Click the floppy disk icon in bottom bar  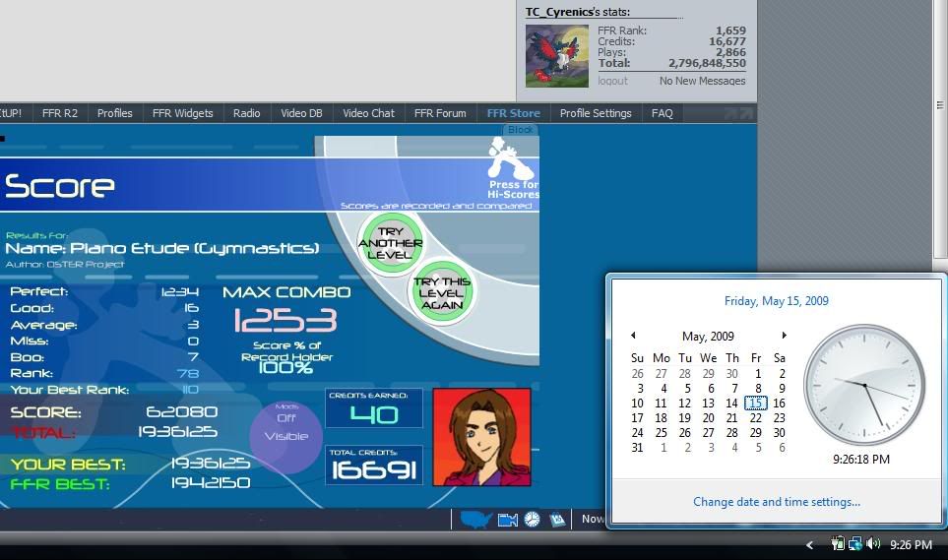tap(556, 519)
